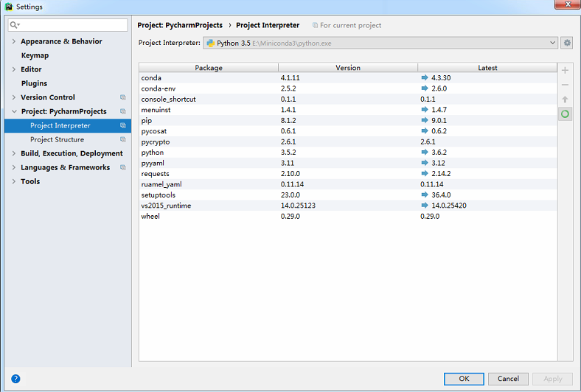Click the help question mark icon

[15, 379]
